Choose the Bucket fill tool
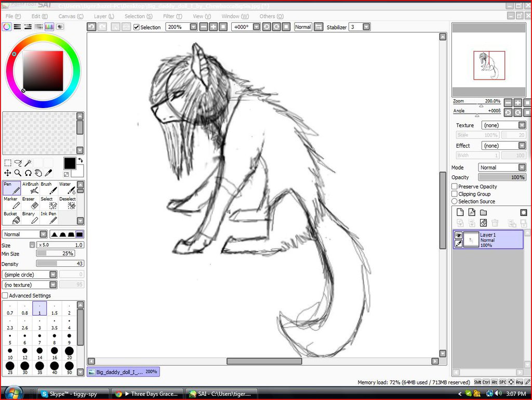532x400 pixels. (x=11, y=217)
